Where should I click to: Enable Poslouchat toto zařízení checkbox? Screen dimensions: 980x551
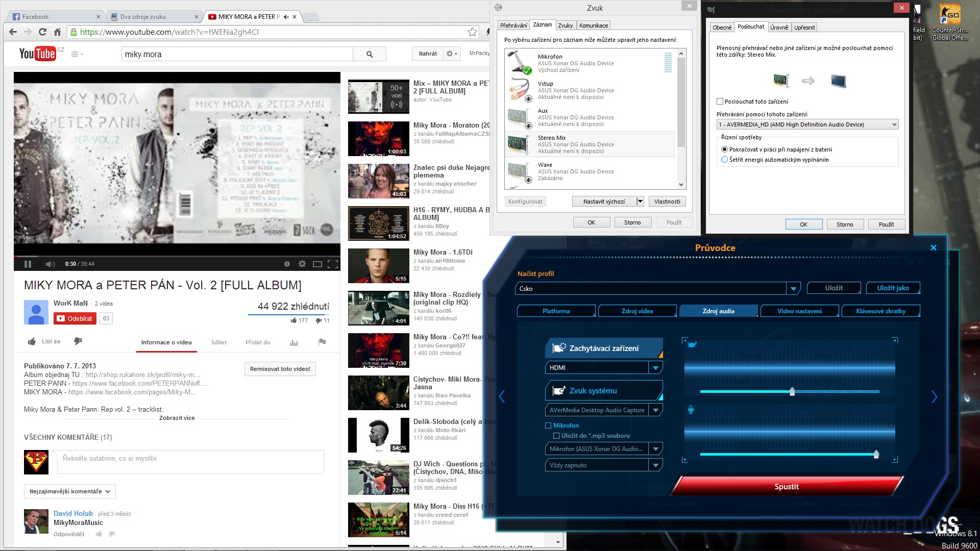click(720, 102)
